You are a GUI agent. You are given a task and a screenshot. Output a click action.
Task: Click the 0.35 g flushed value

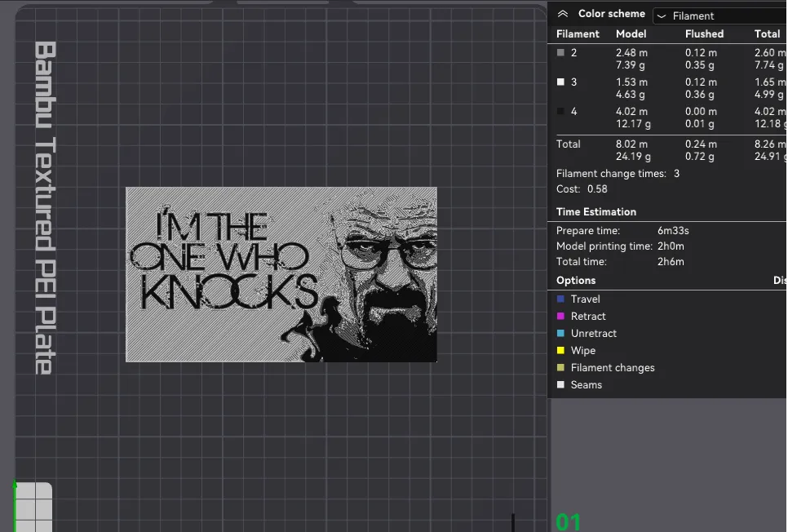tap(700, 64)
